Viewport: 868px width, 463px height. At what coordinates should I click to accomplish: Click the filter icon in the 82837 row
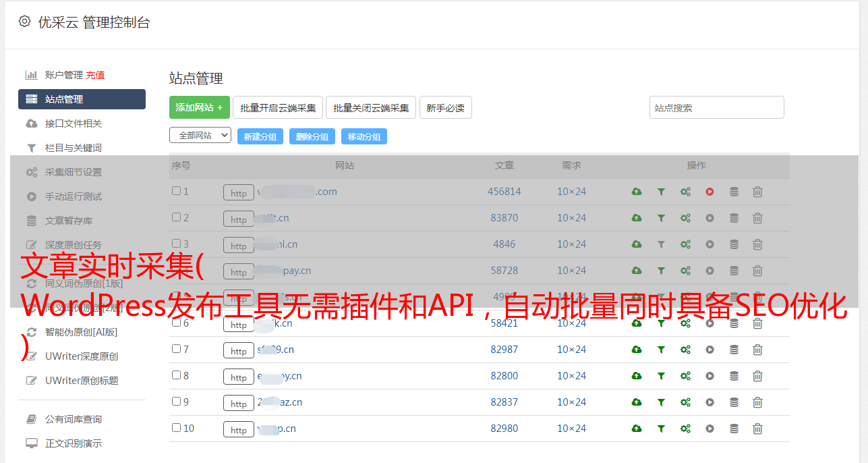tap(661, 402)
